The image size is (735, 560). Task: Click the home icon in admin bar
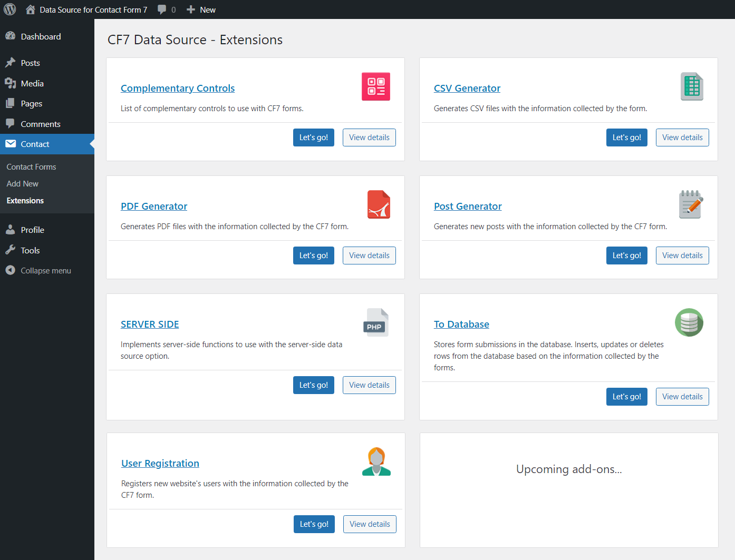[x=31, y=9]
